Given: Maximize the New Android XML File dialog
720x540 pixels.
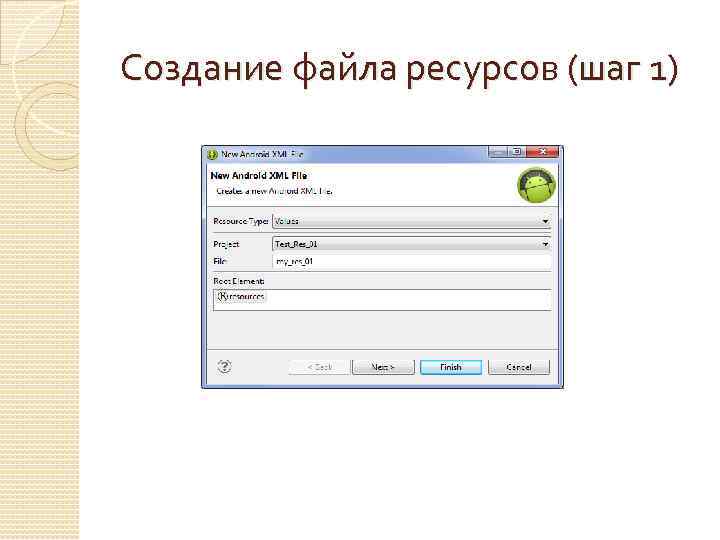Looking at the screenshot, I should coord(517,152).
